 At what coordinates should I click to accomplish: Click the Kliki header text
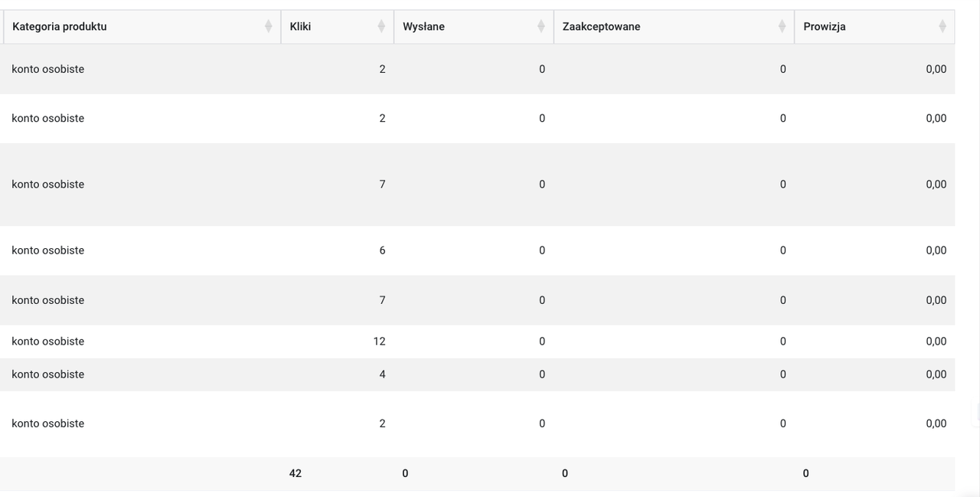click(x=300, y=27)
